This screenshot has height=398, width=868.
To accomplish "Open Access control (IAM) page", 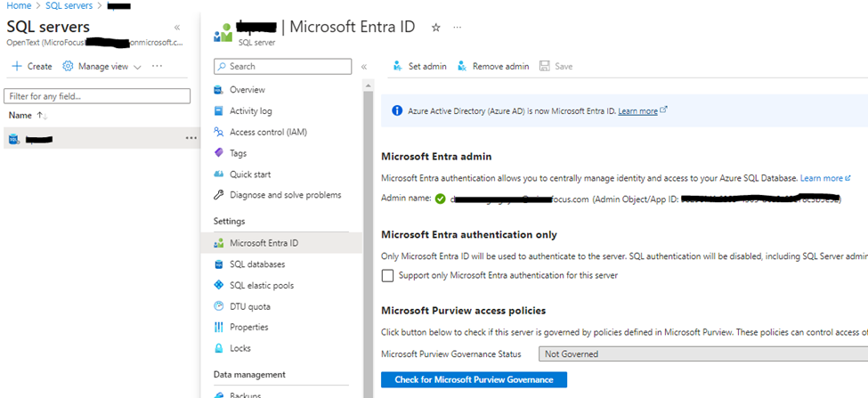I will click(267, 132).
